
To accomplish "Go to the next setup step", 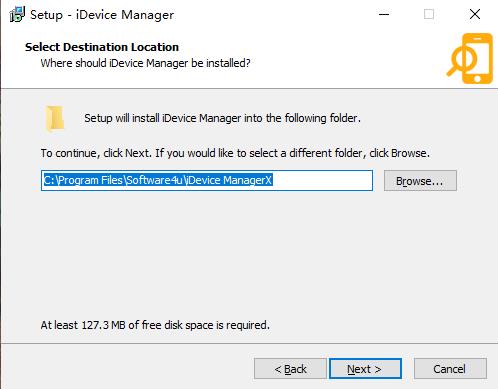I will [365, 369].
